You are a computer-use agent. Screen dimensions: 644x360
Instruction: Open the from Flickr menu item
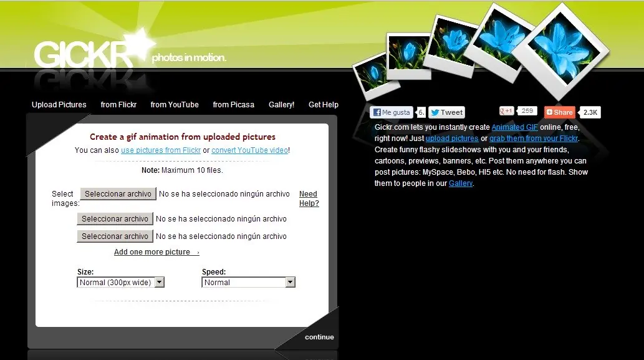click(118, 105)
